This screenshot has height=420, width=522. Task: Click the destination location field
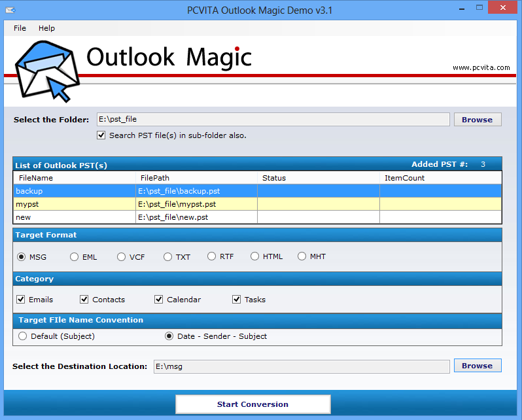coord(302,366)
